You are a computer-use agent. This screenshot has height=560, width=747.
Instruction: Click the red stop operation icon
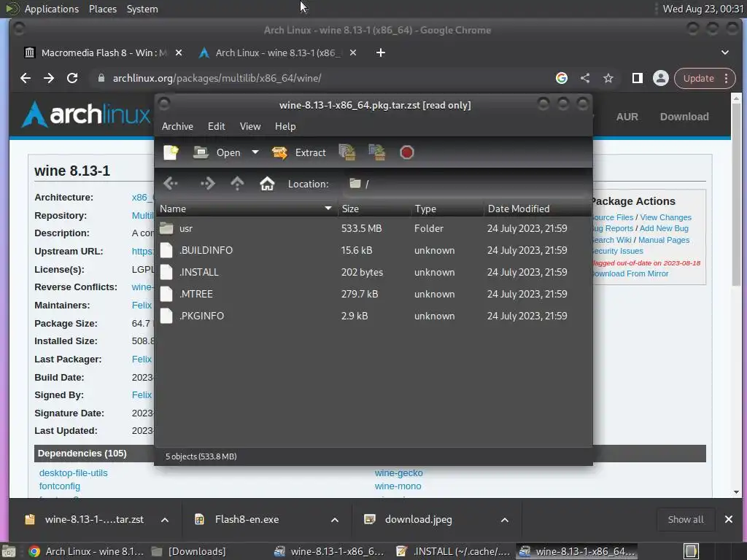click(407, 152)
